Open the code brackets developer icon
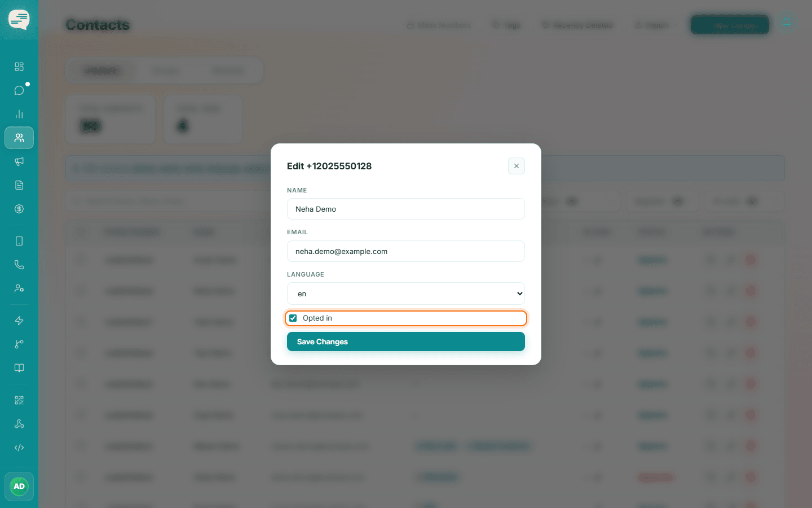This screenshot has width=812, height=508. click(x=19, y=448)
